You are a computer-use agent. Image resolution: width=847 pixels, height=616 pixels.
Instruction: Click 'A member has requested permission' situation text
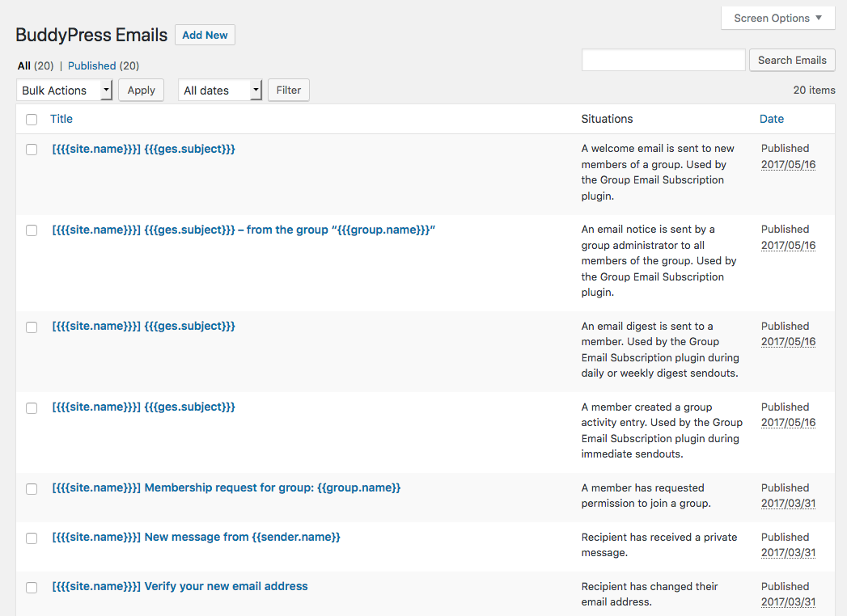[x=646, y=496]
